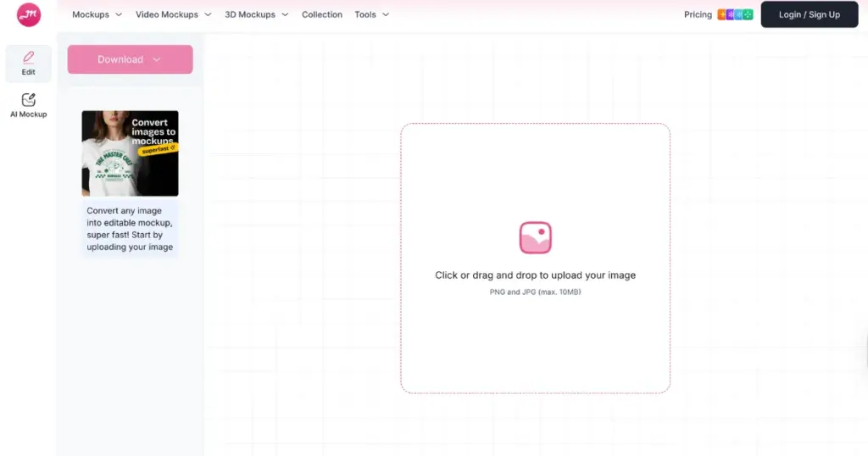Click the pink Download button label
The image size is (868, 456).
[120, 59]
